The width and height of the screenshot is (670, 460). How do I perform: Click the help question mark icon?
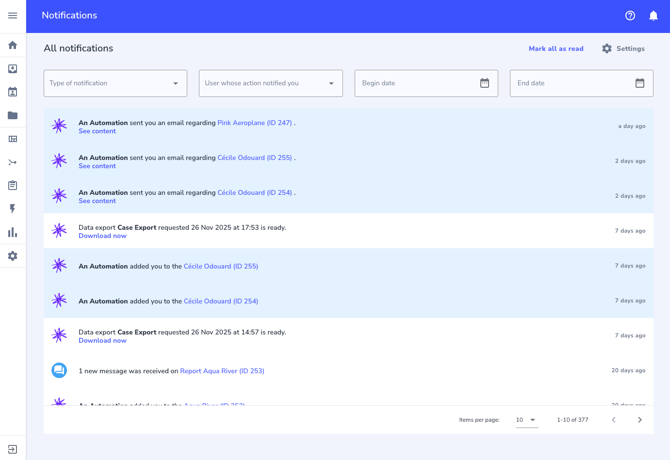point(630,16)
